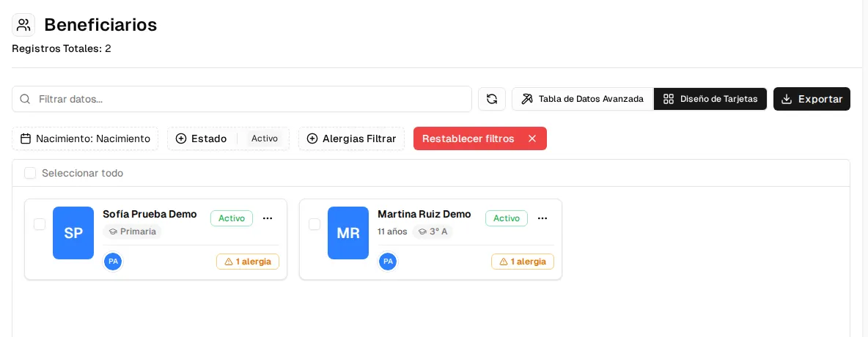Switch to Diseño de Tarjetas view
Screen dimensions: 868x337
[x=710, y=99]
